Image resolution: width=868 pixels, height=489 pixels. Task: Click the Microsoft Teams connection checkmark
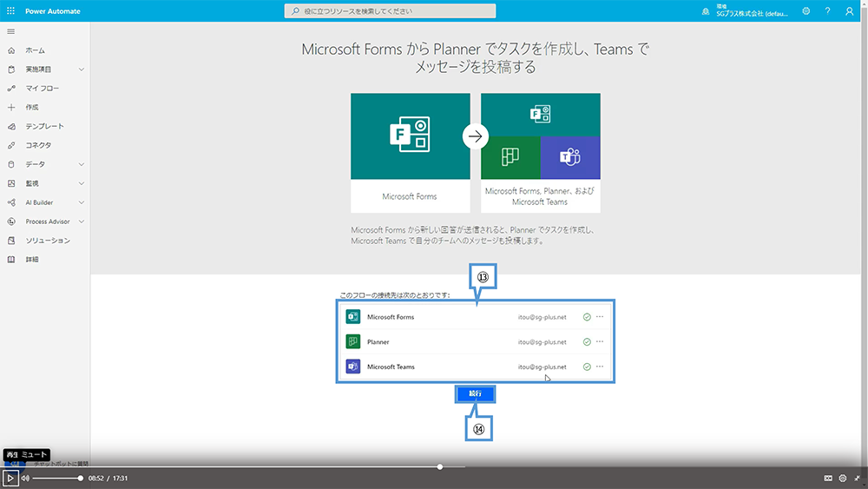click(587, 367)
